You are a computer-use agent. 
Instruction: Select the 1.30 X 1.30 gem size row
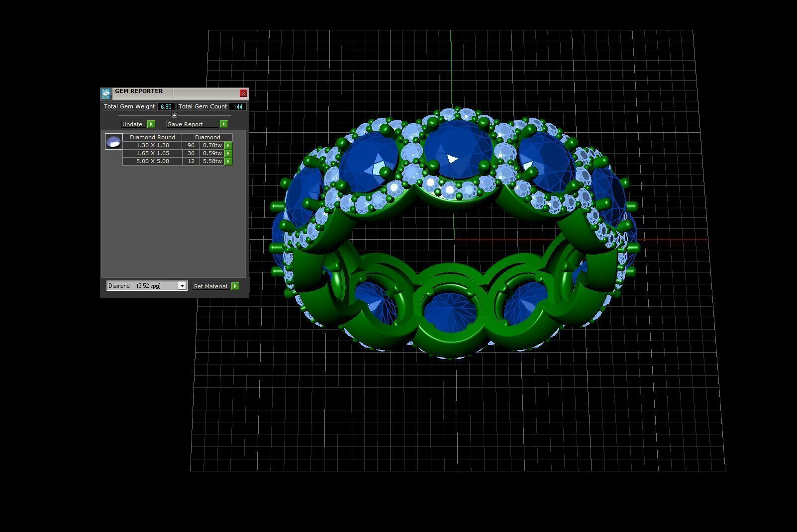click(178, 145)
